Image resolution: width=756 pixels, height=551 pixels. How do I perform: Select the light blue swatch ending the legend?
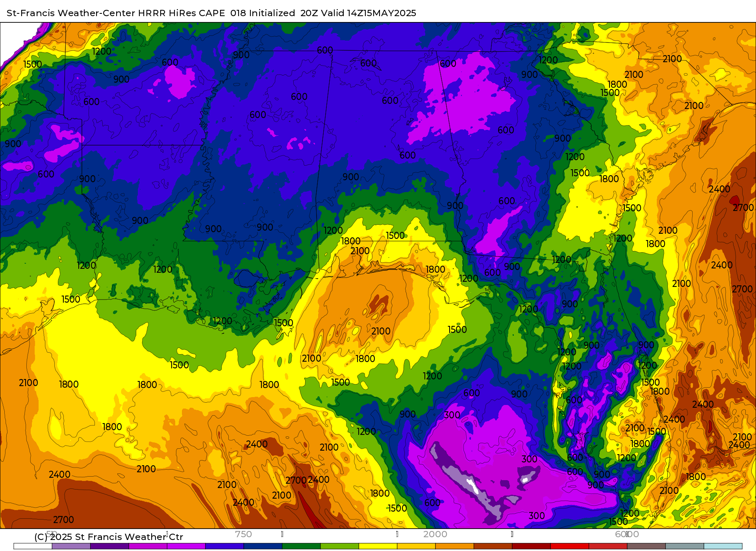(723, 546)
